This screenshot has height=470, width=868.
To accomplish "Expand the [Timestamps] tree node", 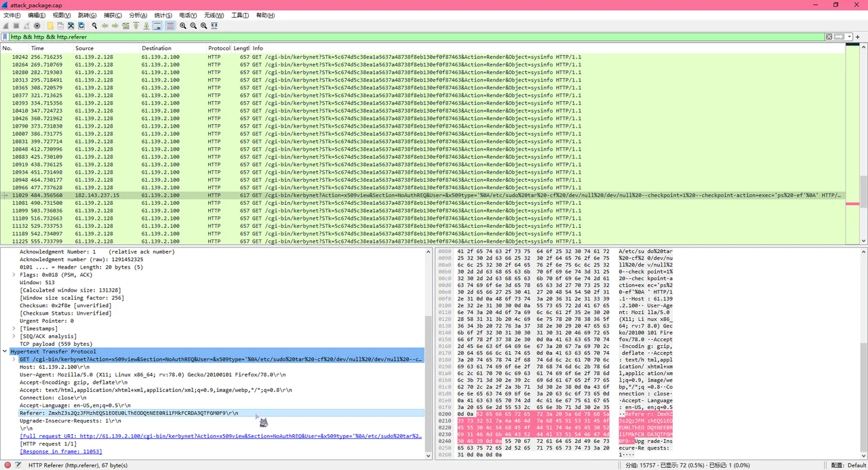I will coord(14,329).
